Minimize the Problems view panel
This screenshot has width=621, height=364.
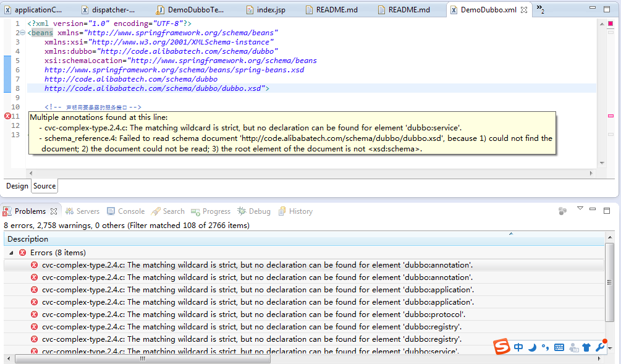click(593, 209)
